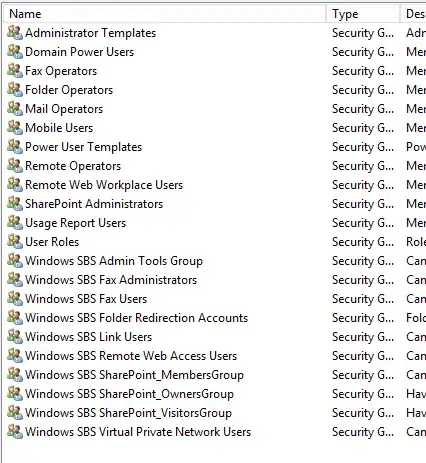
Task: Sort the list by the Name column header
Action: coord(165,14)
